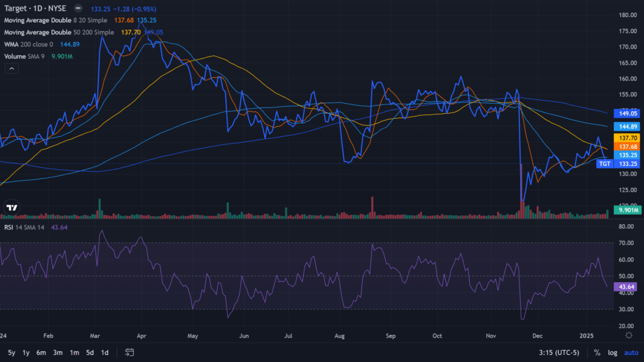The image size is (644, 362).
Task: Collapse the indicator legend with the chevron
Action: (x=11, y=69)
